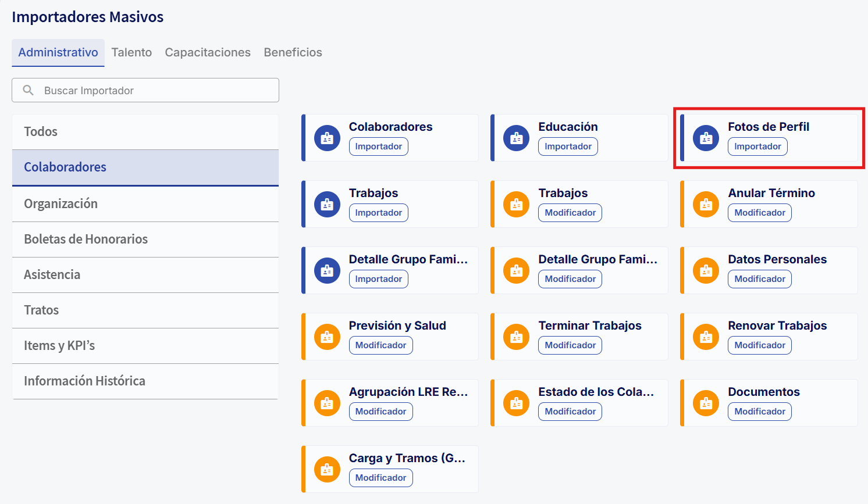Click the Renovar Trabajos orange icon
This screenshot has width=868, height=504.
(706, 337)
